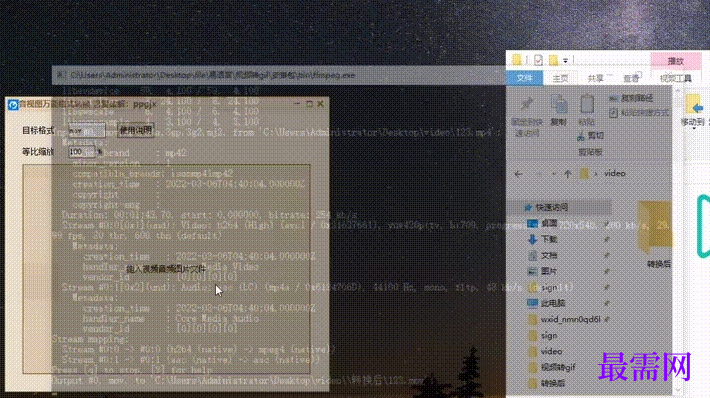710x398 pixels.
Task: Click the pin icon beside 图片
Action: pos(607,271)
